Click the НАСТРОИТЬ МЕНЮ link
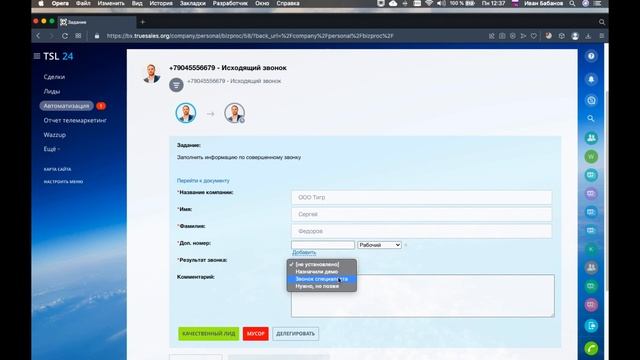640x360 pixels. click(x=63, y=182)
